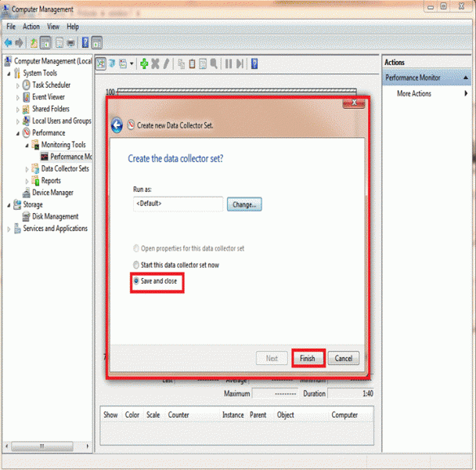This screenshot has height=470, width=476.
Task: Click the Update Data step icon
Action: (240, 63)
